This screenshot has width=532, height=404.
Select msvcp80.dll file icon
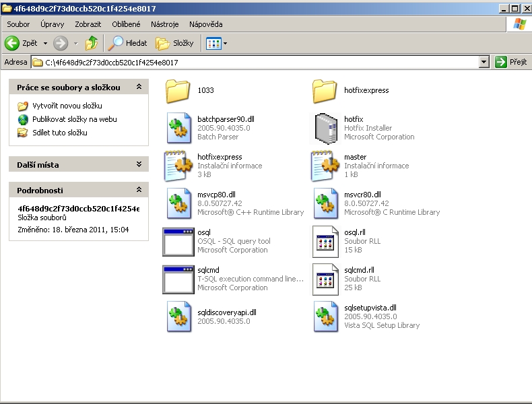(x=178, y=203)
